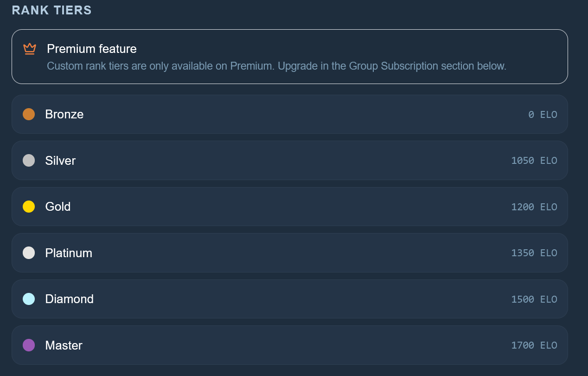Click the Master tier color dot
This screenshot has height=376, width=588.
(x=29, y=345)
